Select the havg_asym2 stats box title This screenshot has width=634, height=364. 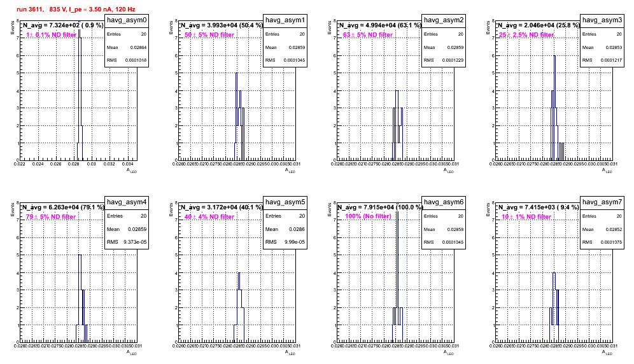[444, 20]
